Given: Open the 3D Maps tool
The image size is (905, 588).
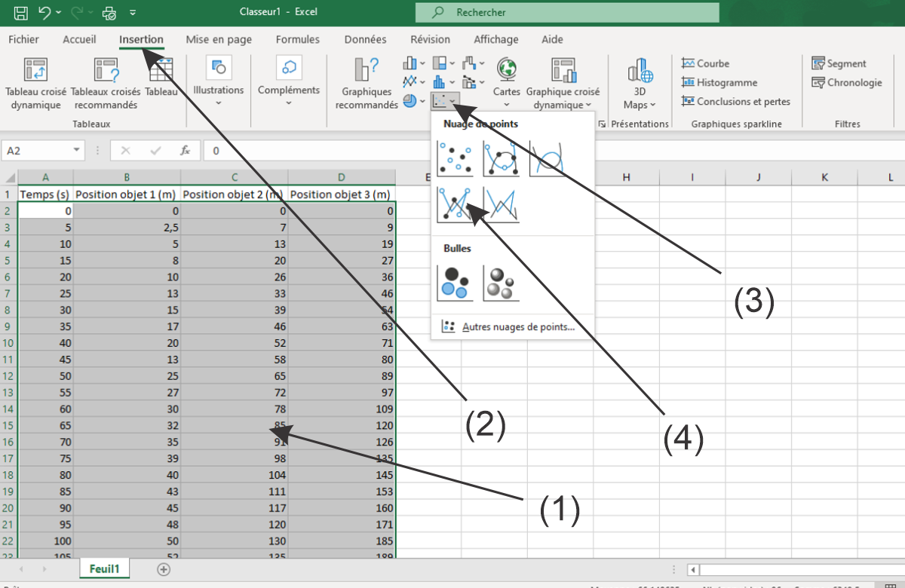Looking at the screenshot, I should coord(640,84).
